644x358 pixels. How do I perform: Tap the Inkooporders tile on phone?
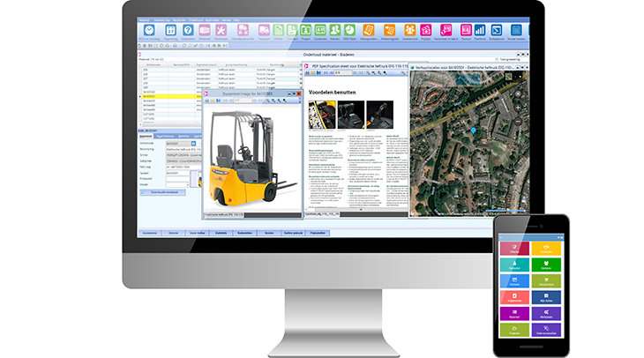click(x=546, y=281)
